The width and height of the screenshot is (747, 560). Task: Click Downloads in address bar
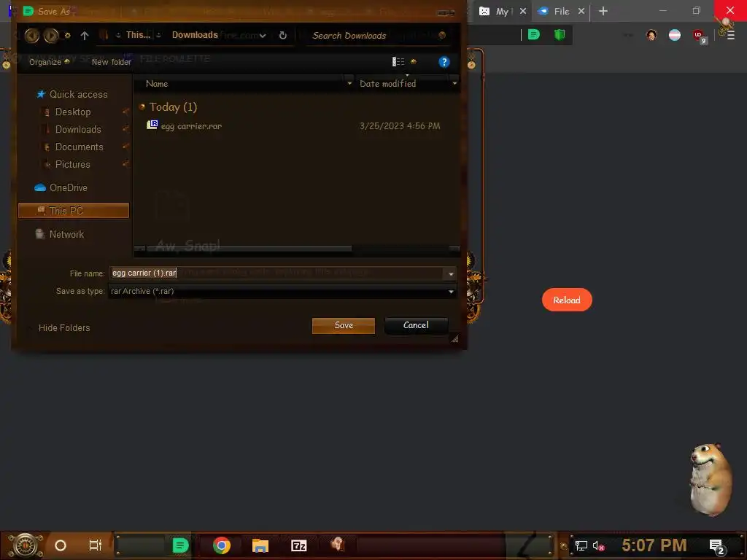click(195, 35)
